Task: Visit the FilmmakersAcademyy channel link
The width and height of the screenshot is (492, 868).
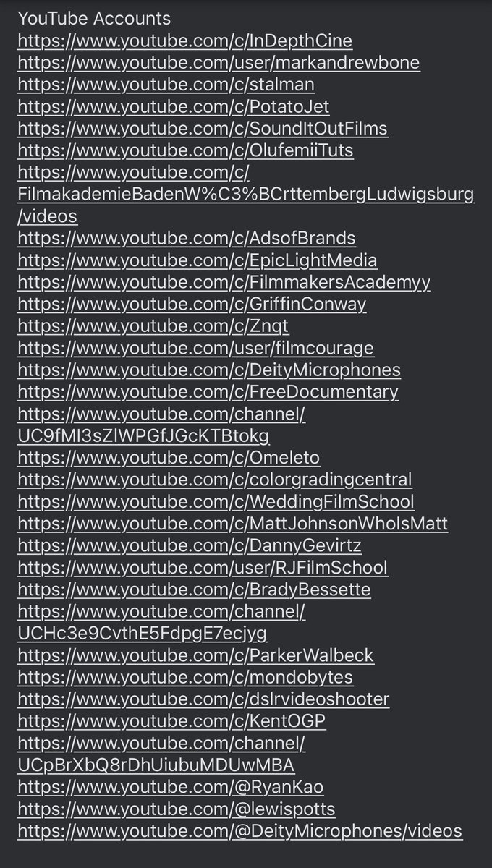Action: [x=224, y=282]
